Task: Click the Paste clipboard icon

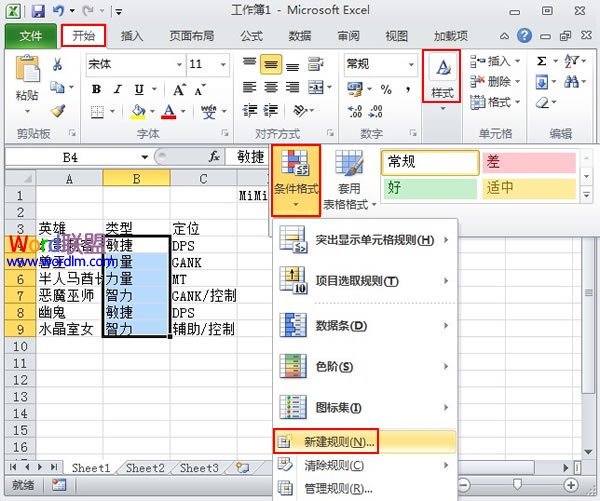Action: [27, 69]
